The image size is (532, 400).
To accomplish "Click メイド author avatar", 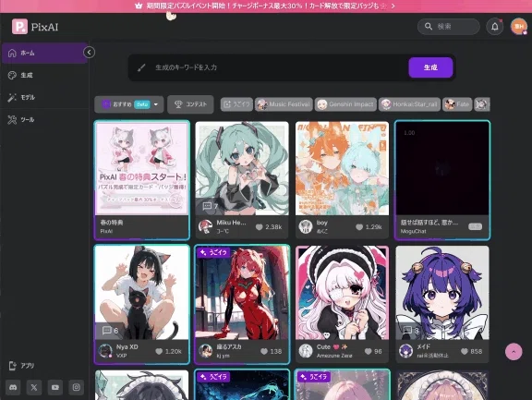I will coord(405,351).
